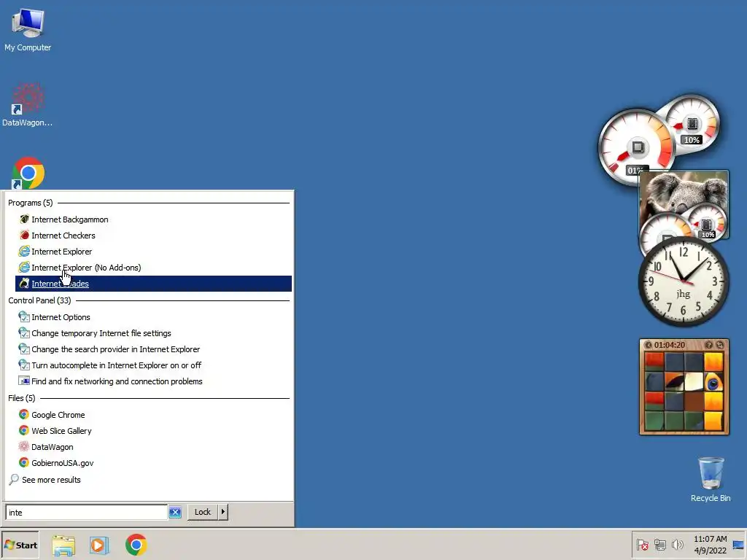Image resolution: width=747 pixels, height=560 pixels.
Task: Click the large CPU meter gadget
Action: (637, 147)
